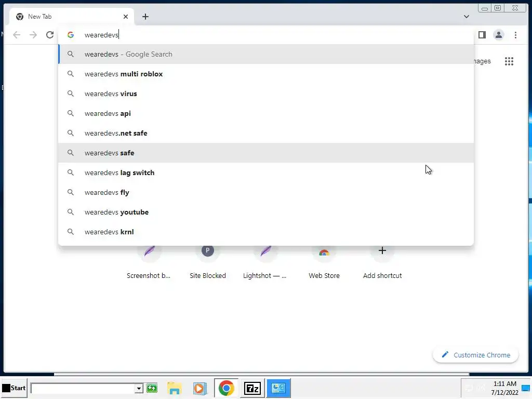Open the tab search chevron dropdown
532x399 pixels.
(x=467, y=17)
